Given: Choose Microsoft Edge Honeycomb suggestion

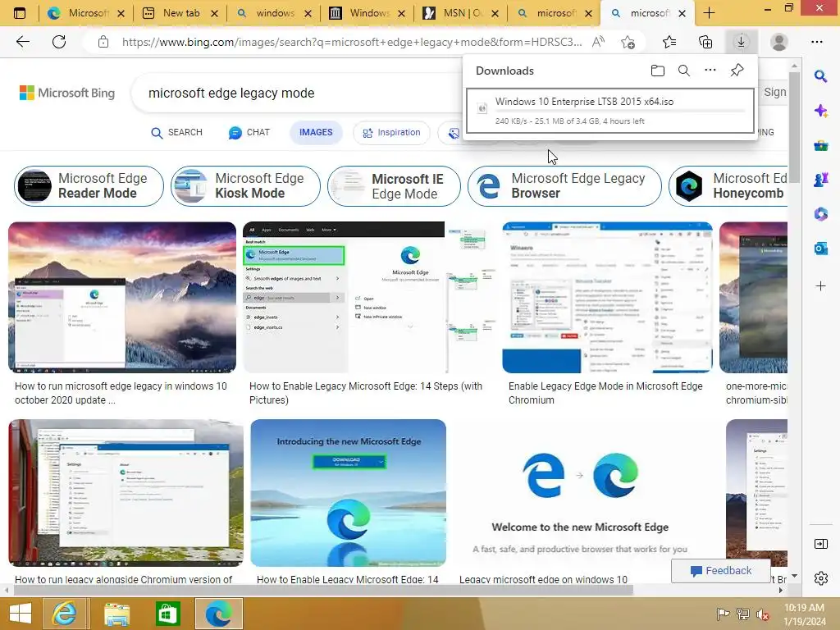Looking at the screenshot, I should tap(728, 186).
